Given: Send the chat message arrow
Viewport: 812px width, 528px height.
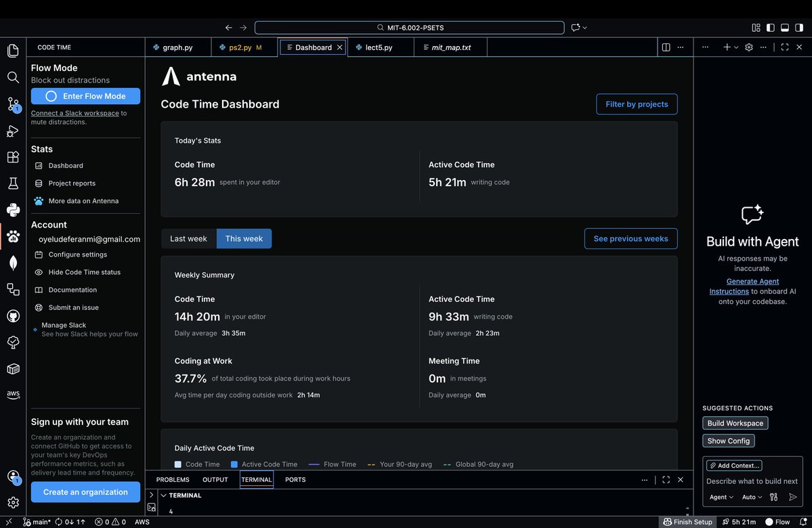Looking at the screenshot, I should click(793, 497).
